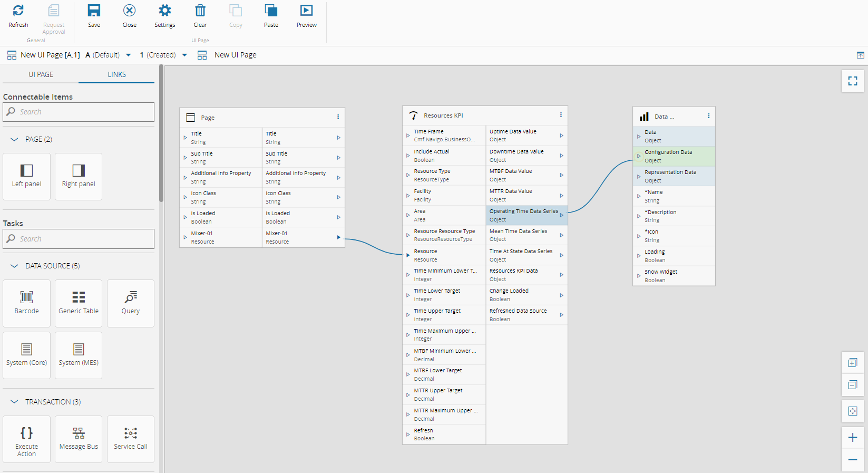The width and height of the screenshot is (868, 473).
Task: Zoom in using the plus button
Action: [x=852, y=437]
